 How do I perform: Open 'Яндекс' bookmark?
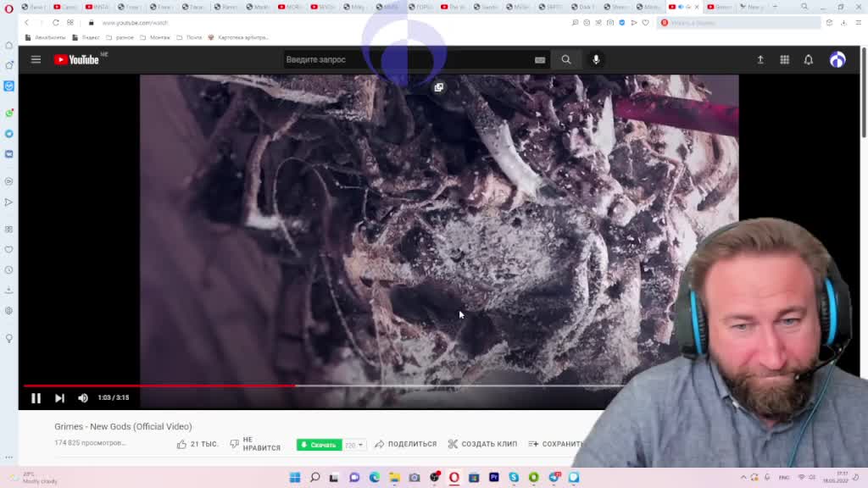(86, 37)
